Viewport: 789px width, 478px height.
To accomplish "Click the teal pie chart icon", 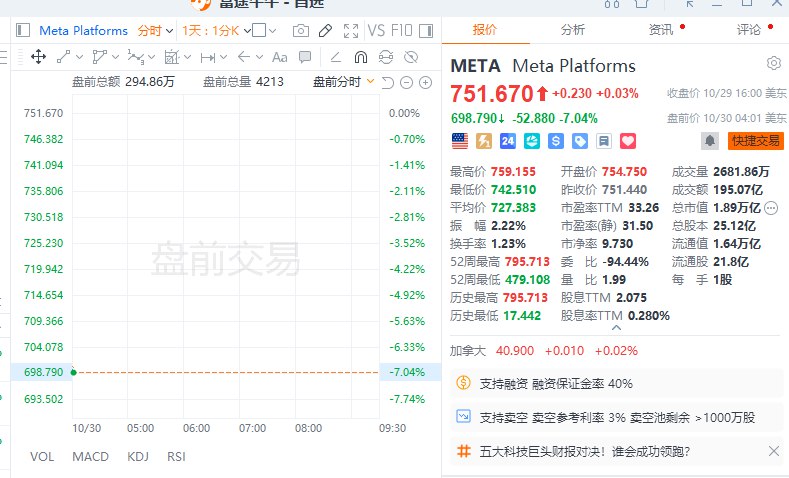I will click(532, 141).
